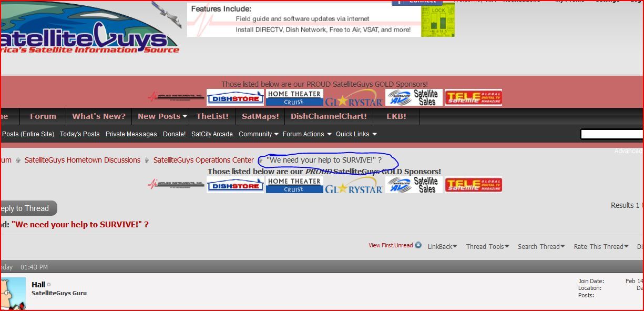Click the 'Posts:' label in user info

[586, 296]
